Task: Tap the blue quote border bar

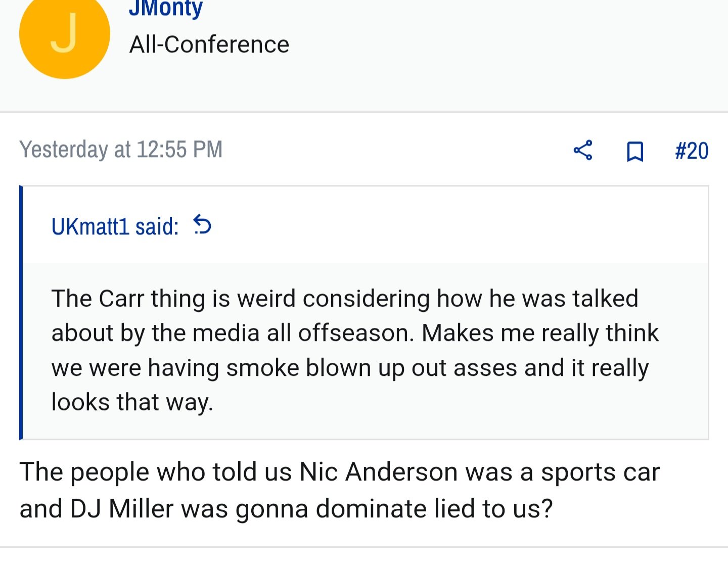Action: [x=21, y=313]
